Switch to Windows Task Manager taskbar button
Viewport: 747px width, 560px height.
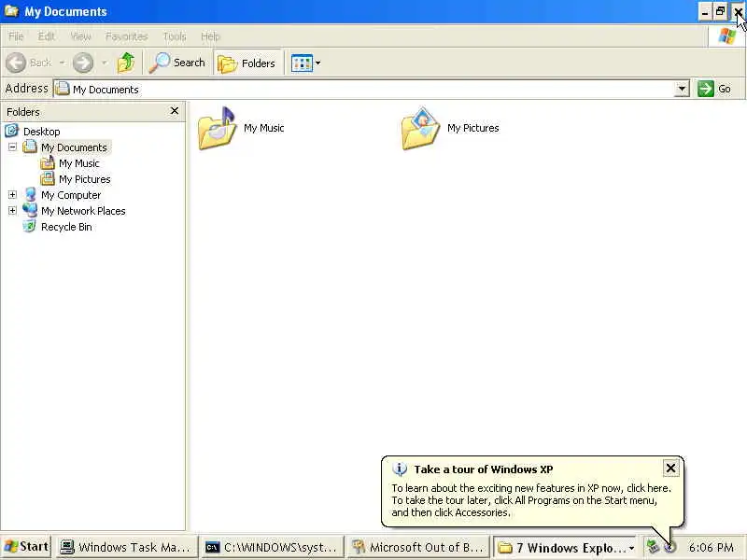point(126,548)
